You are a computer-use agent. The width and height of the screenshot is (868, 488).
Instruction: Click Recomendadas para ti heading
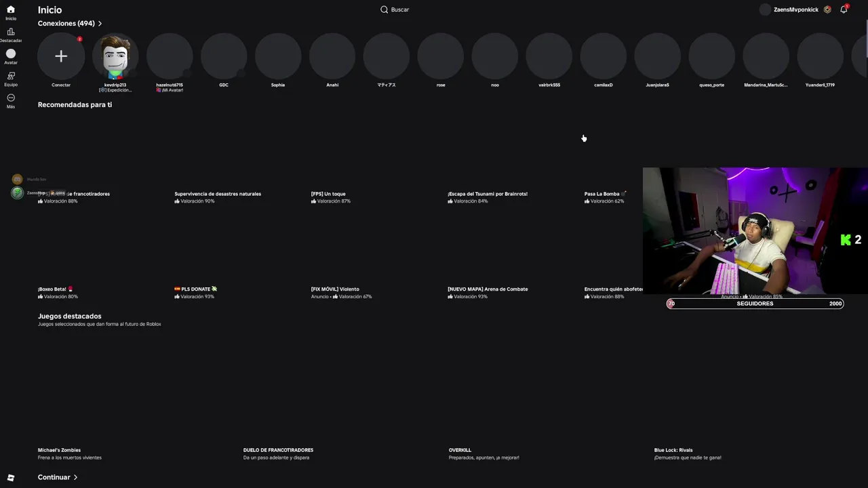[75, 105]
